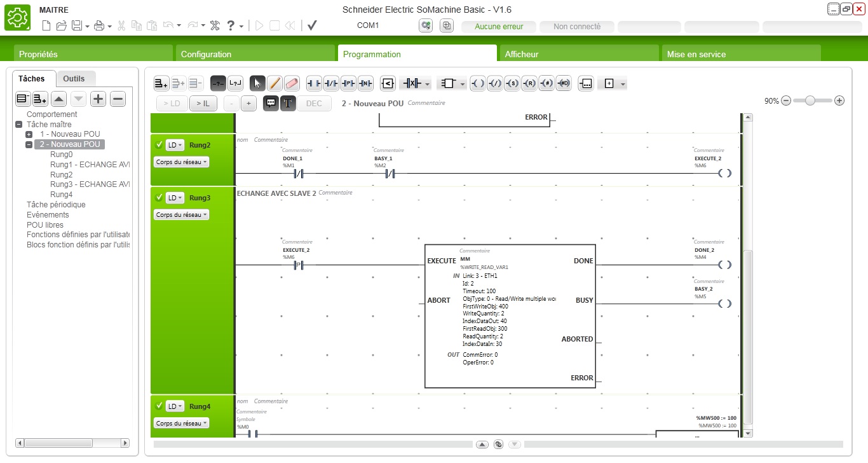Click the > IL conversion button
The image size is (868, 463).
pos(203,103)
